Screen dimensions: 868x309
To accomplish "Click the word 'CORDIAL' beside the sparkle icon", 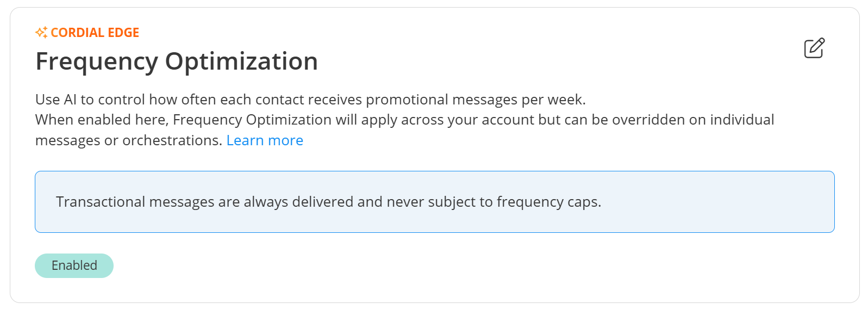I will click(x=78, y=33).
